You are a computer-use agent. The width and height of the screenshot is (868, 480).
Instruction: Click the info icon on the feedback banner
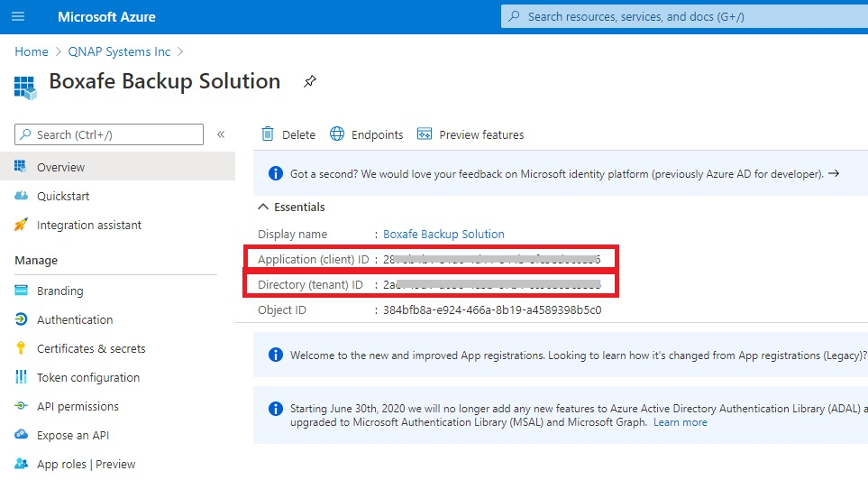click(275, 173)
